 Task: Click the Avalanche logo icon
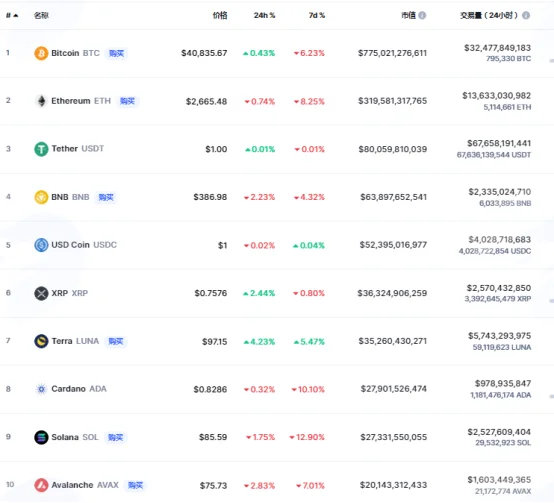41,485
